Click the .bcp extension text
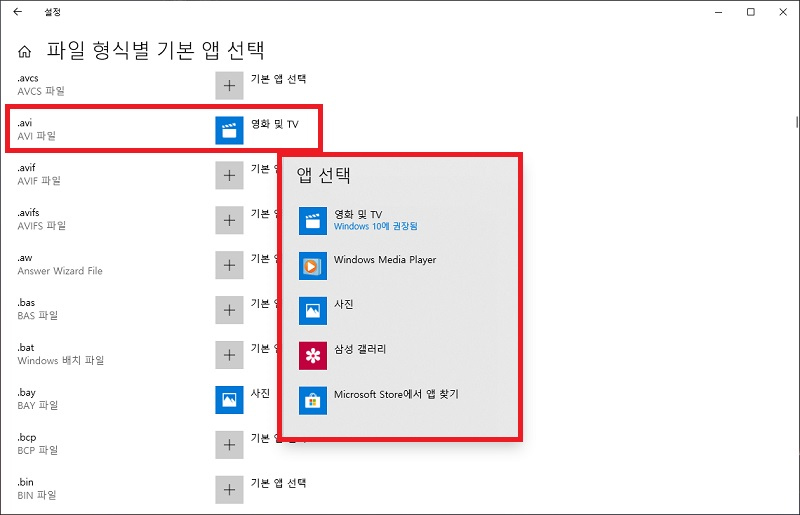Viewport: 800px width, 515px height. point(27,437)
